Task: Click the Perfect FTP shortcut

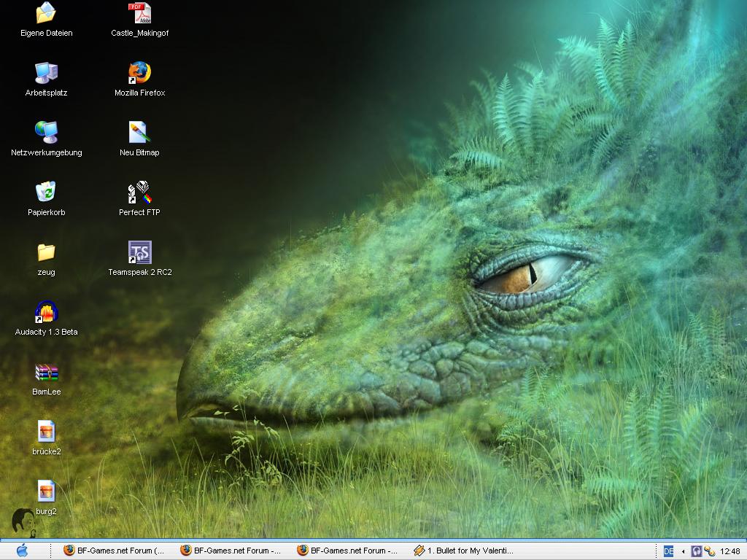Action: 139,192
